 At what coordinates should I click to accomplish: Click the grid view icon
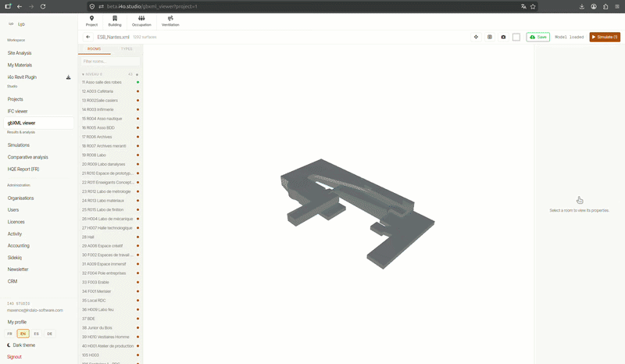[490, 37]
